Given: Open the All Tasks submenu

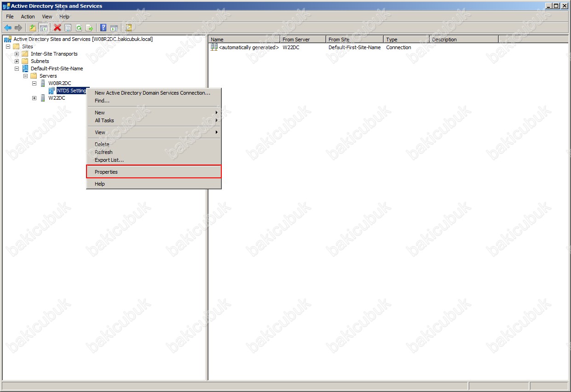Looking at the screenshot, I should [x=154, y=120].
